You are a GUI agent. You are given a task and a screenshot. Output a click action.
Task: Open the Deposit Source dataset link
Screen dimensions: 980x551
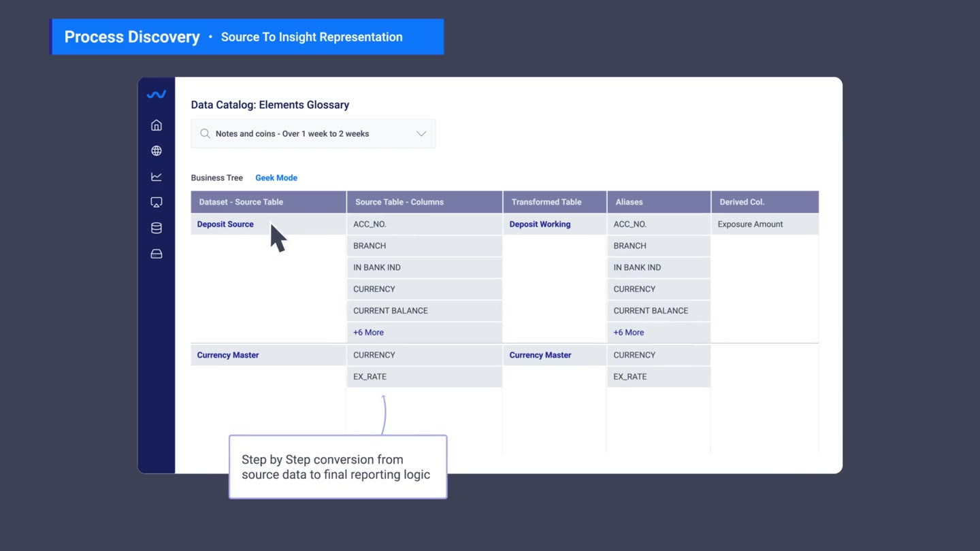(225, 224)
